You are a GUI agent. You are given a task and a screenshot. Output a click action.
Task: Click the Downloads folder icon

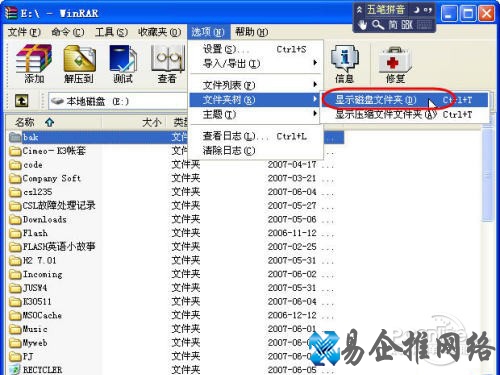click(x=15, y=219)
